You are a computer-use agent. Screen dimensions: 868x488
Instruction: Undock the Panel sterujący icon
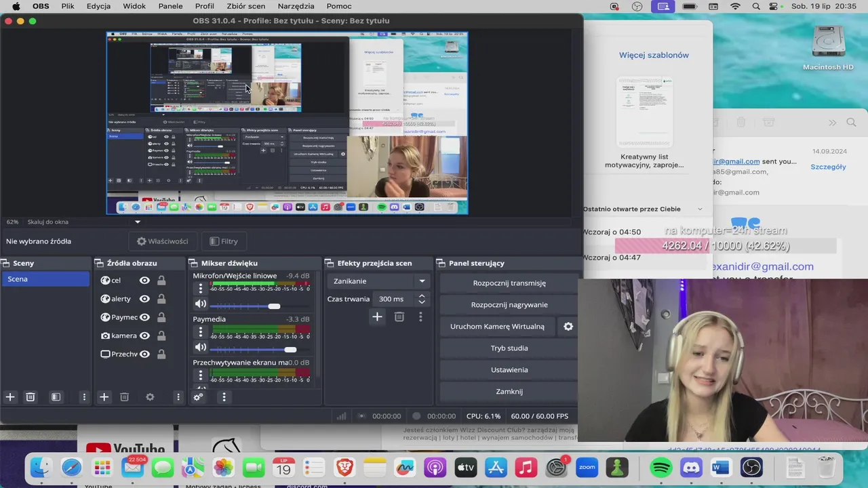click(442, 263)
